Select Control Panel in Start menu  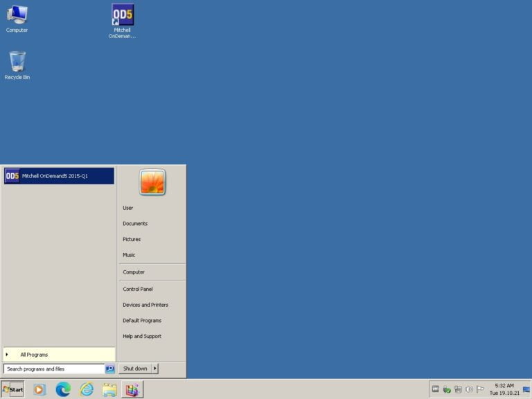click(138, 289)
